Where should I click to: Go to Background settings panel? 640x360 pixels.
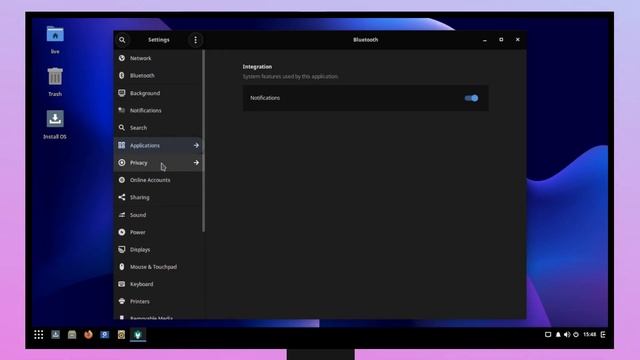(x=158, y=93)
